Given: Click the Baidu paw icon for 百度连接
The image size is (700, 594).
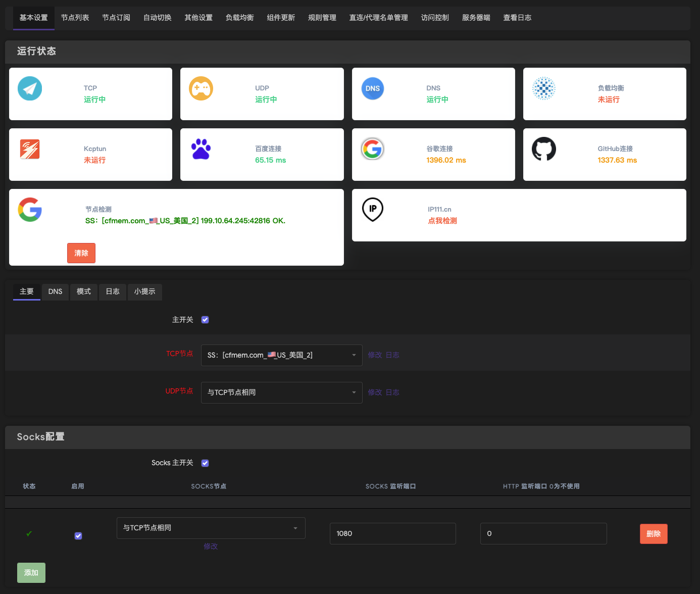Looking at the screenshot, I should point(201,149).
